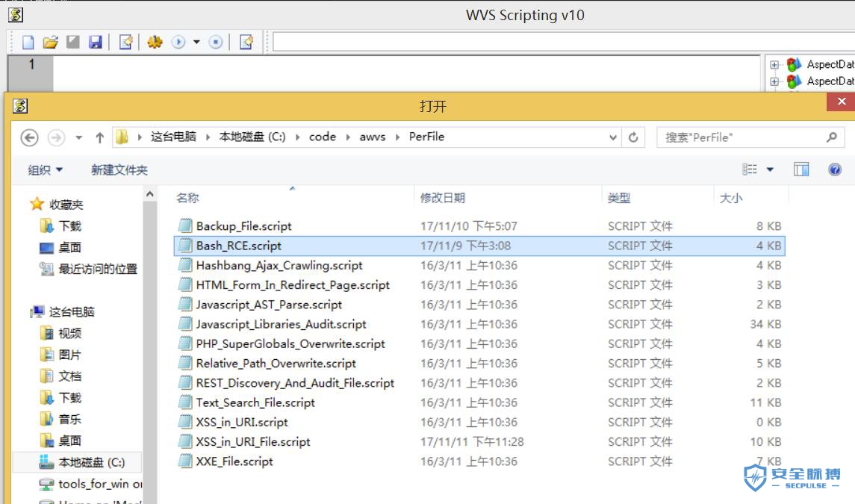This screenshot has height=504, width=855.
Task: Select Backup_File.script file
Action: (x=243, y=226)
